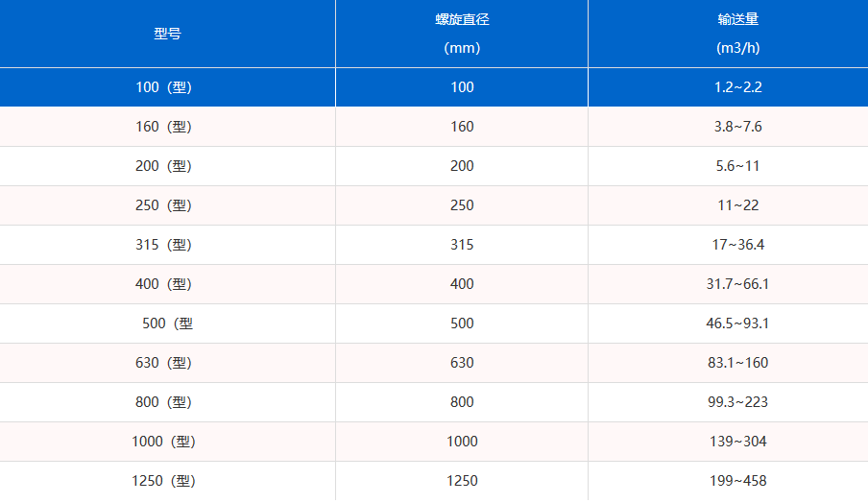Click the 315（型）model cell

164,245
